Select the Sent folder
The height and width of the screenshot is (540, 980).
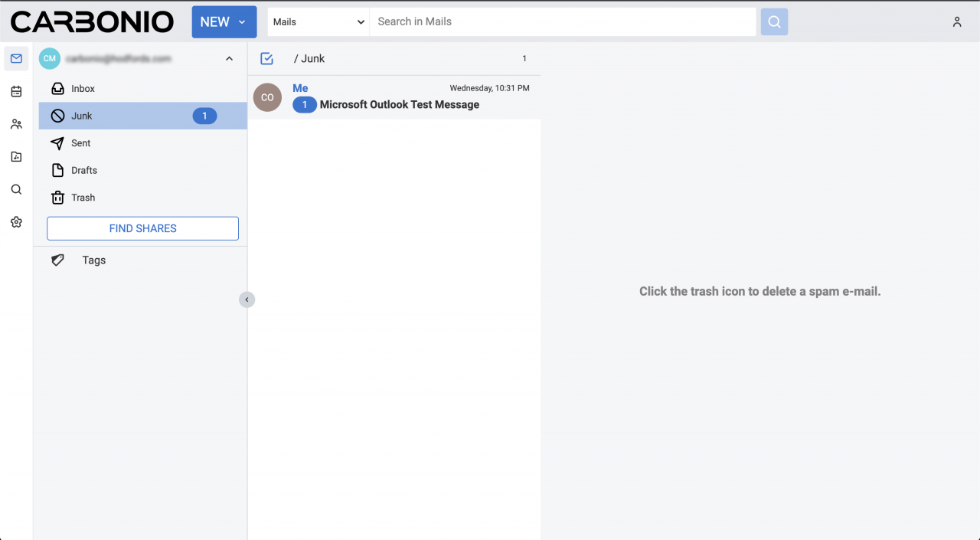79,143
